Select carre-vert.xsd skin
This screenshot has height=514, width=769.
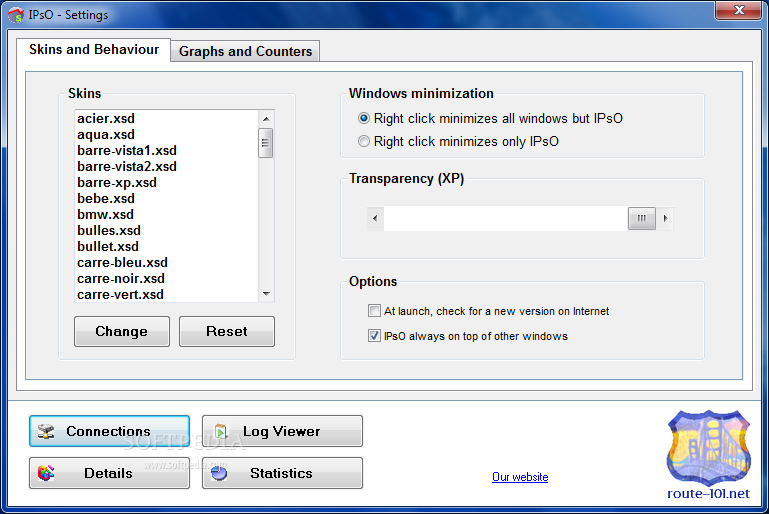(x=166, y=294)
